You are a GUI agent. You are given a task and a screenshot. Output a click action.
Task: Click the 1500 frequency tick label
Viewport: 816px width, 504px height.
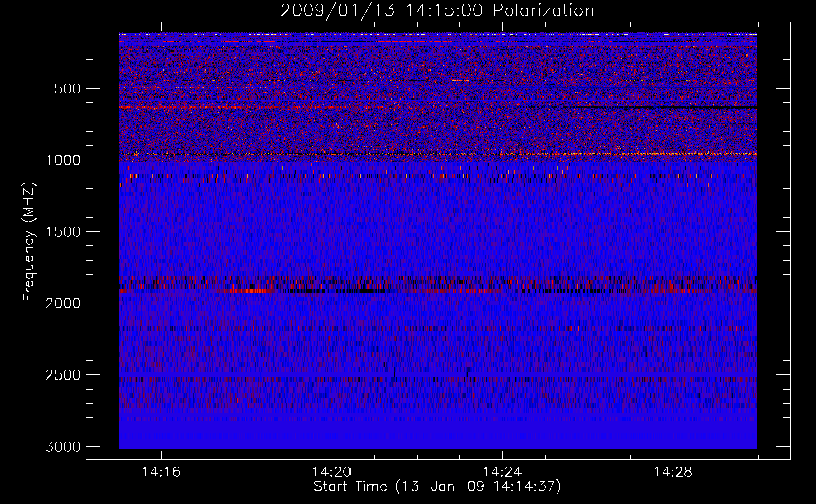[x=63, y=232]
